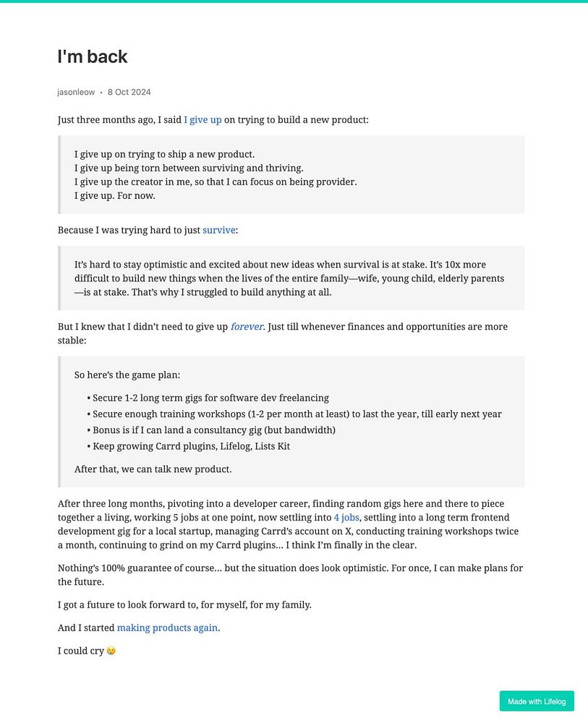The image size is (588, 723).
Task: Click the "I'm back" post title
Action: point(93,56)
